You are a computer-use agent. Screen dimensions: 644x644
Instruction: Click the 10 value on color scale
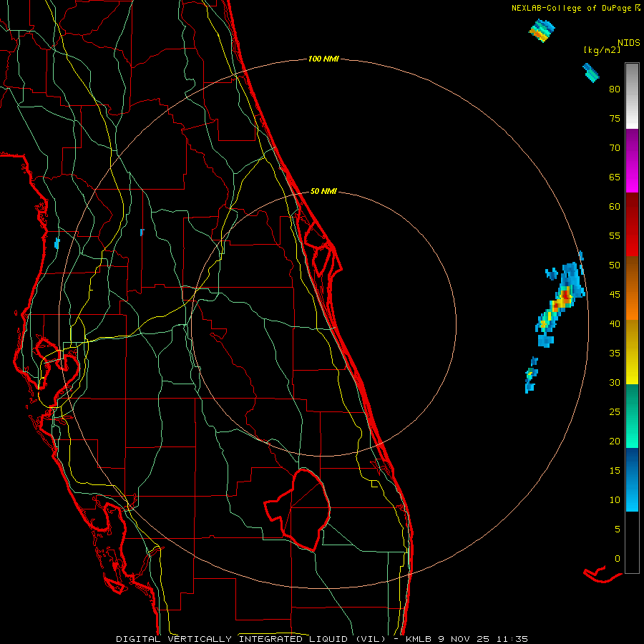click(x=615, y=500)
